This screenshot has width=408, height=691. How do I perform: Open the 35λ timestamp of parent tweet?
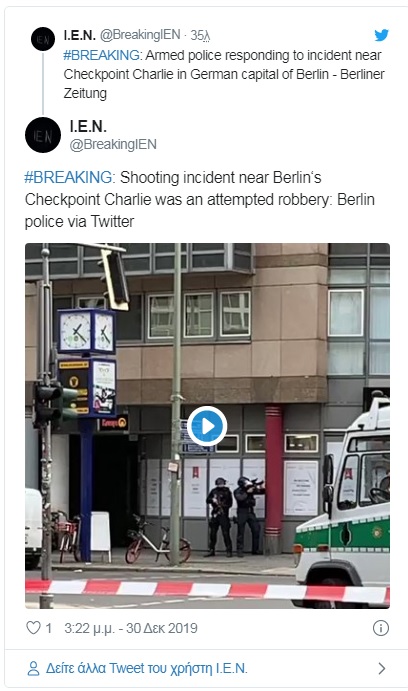[200, 35]
